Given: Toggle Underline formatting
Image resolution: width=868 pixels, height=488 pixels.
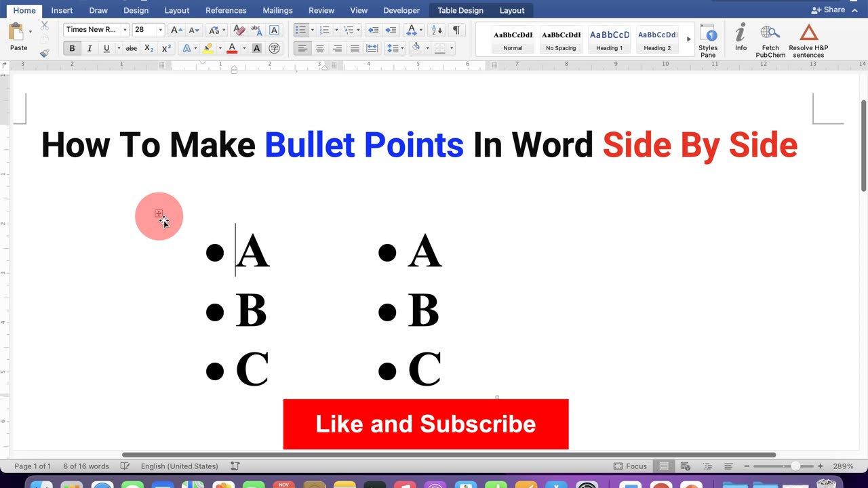Looking at the screenshot, I should click(x=106, y=48).
